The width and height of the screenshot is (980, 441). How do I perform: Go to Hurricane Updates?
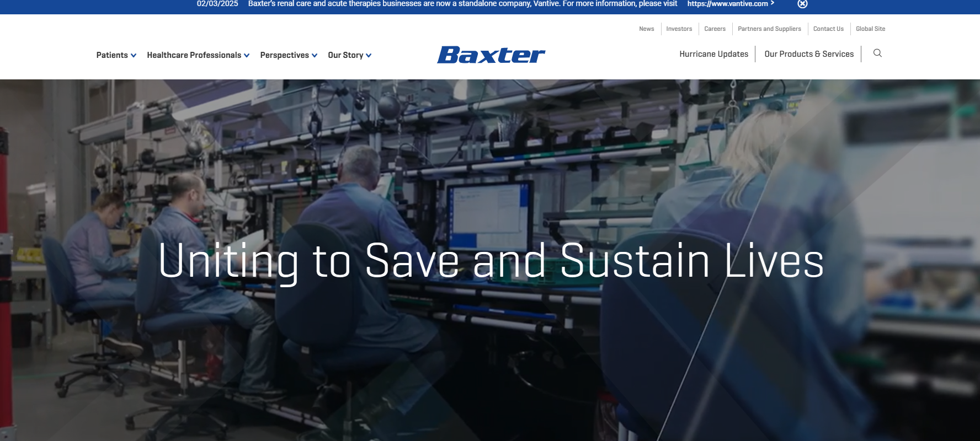tap(713, 54)
